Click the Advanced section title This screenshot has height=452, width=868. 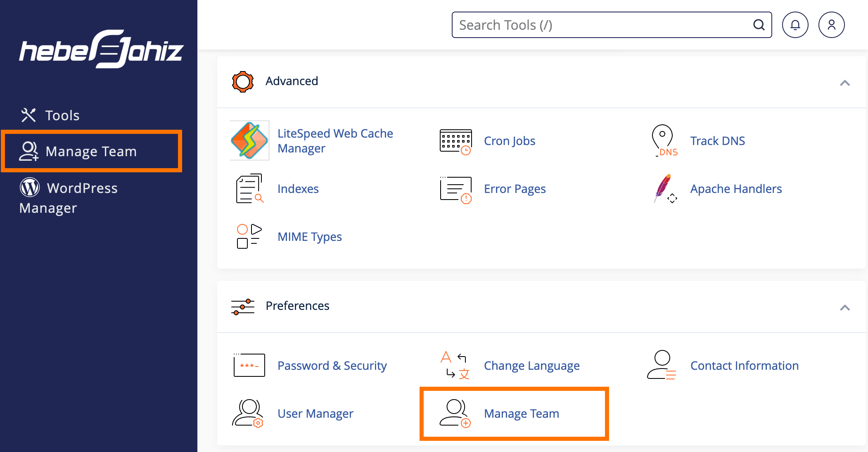[x=292, y=81]
